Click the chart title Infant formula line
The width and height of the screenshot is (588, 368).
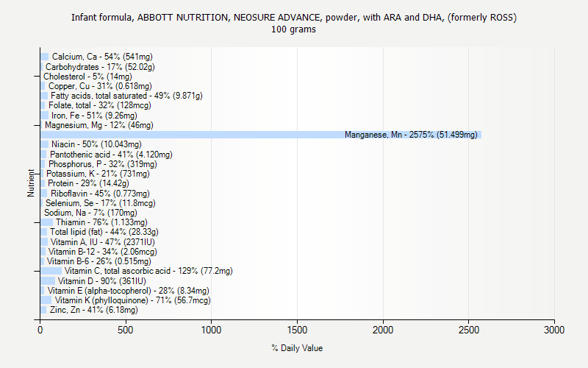point(294,18)
